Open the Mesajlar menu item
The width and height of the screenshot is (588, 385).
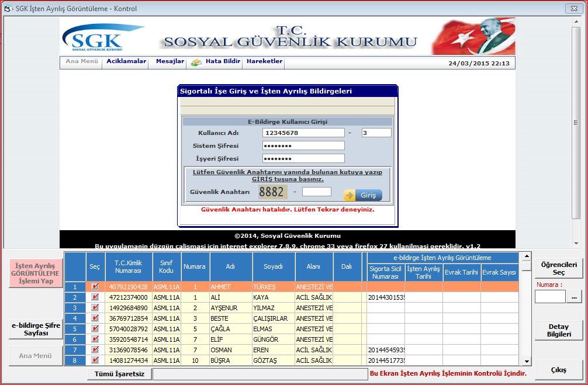(x=170, y=61)
